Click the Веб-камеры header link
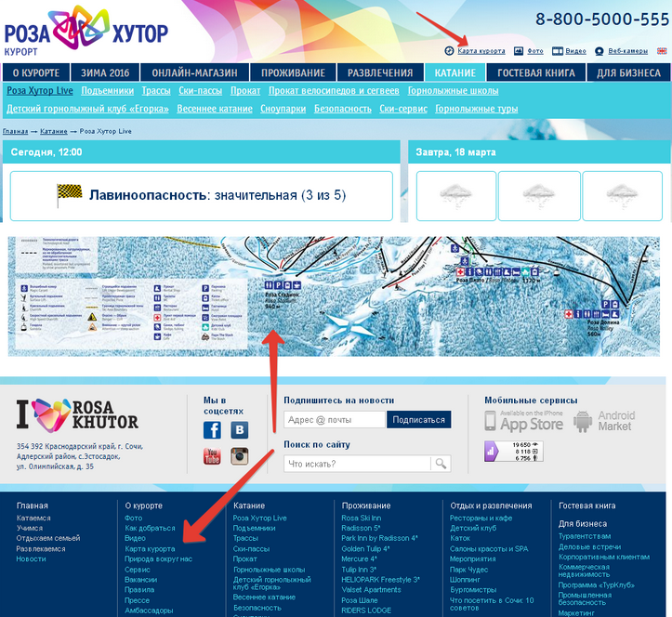This screenshot has height=617, width=672. pyautogui.click(x=628, y=51)
